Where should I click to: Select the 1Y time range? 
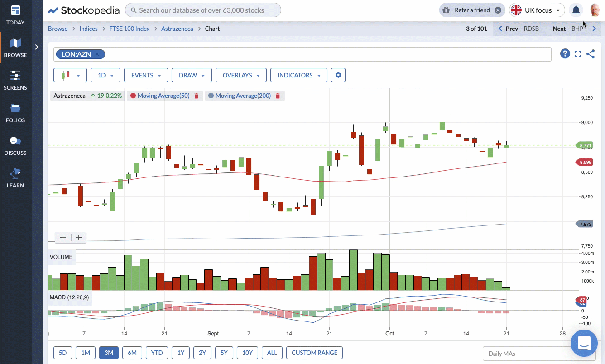[181, 353]
